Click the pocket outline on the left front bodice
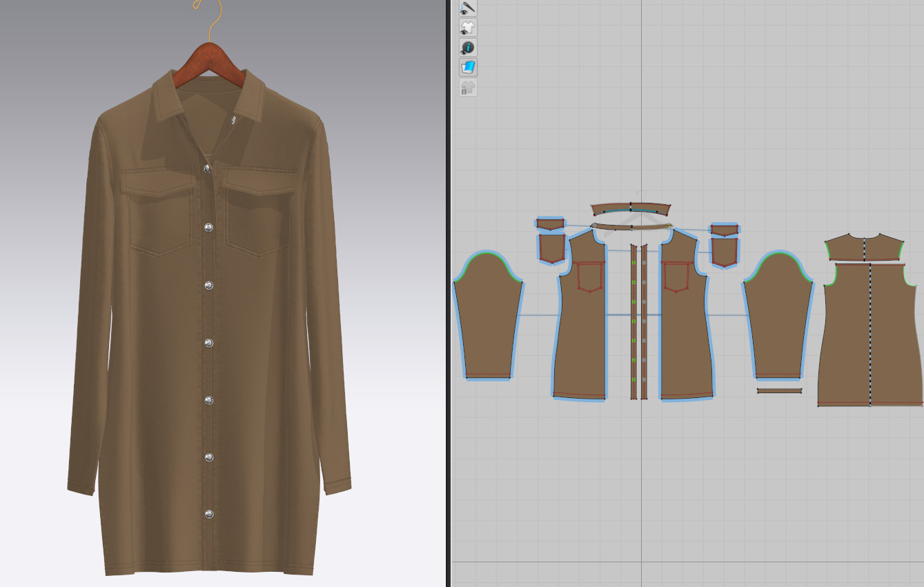924x587 pixels. click(x=590, y=277)
